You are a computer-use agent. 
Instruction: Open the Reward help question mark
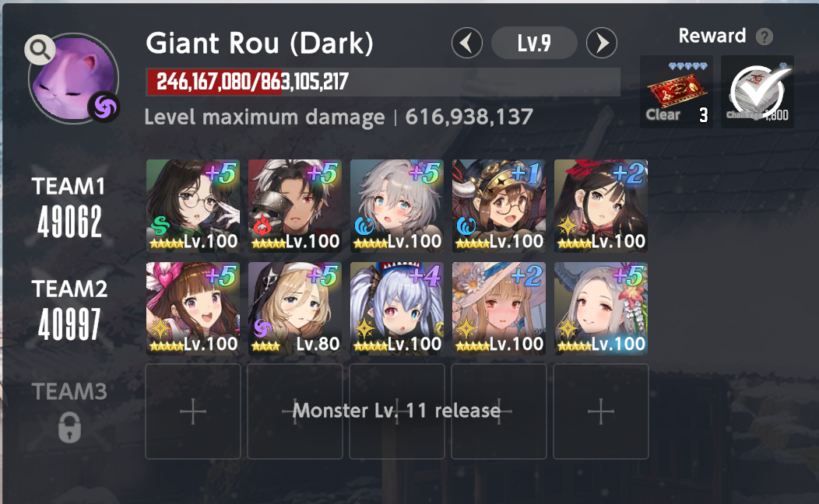(x=765, y=37)
